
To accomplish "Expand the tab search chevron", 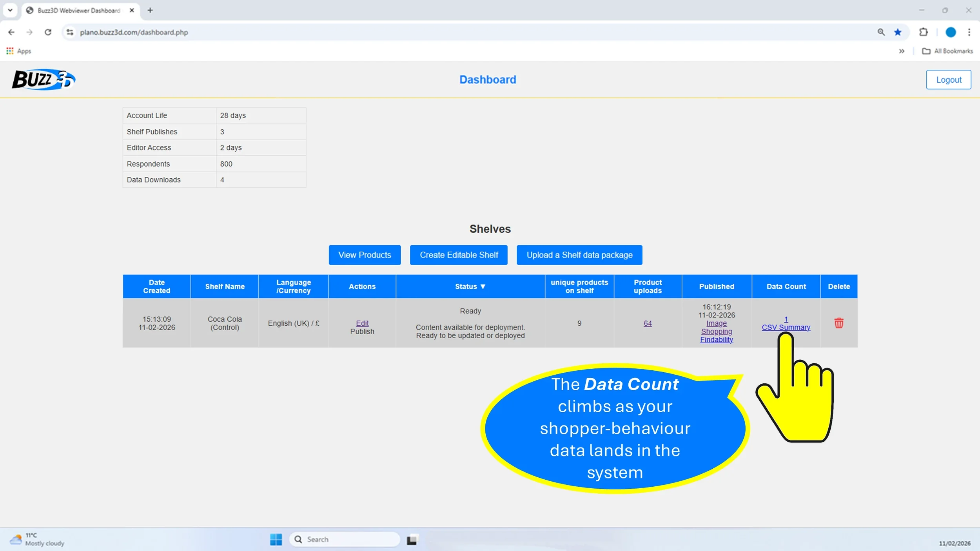I will tap(10, 10).
